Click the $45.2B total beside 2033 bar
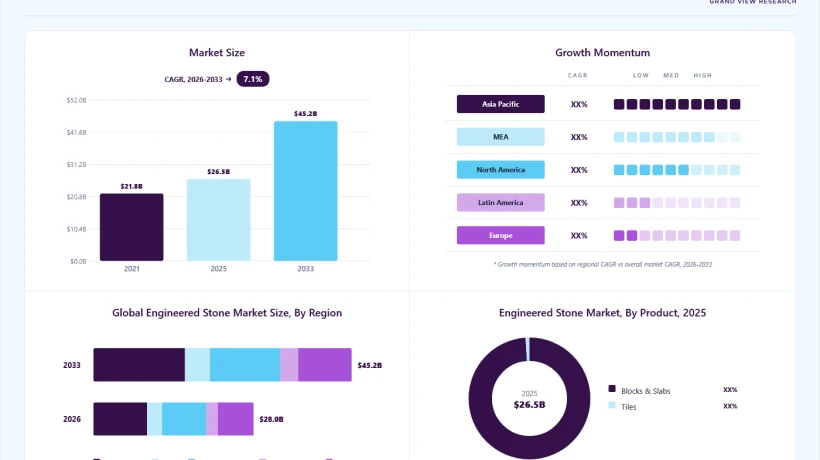 click(x=370, y=365)
